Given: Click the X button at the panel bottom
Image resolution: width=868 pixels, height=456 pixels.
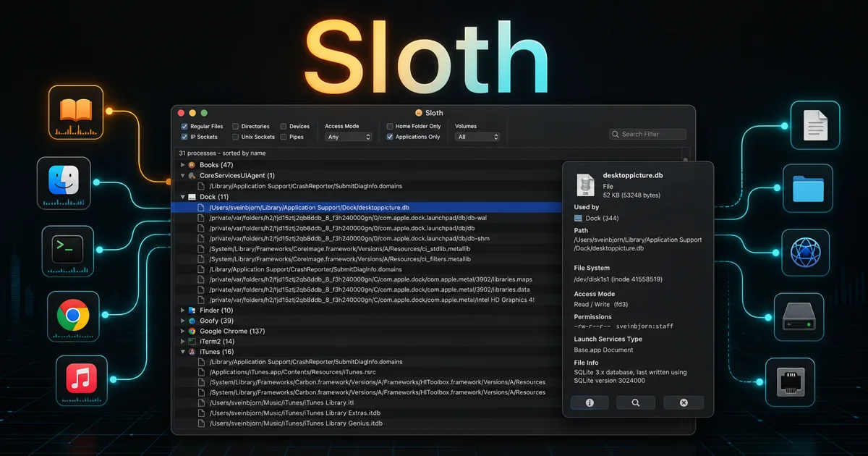Looking at the screenshot, I should (683, 403).
